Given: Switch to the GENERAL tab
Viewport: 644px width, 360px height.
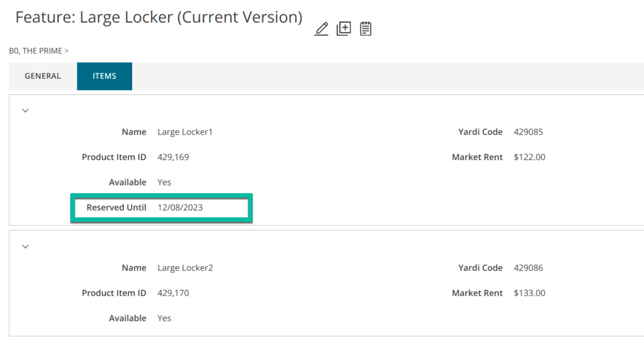Looking at the screenshot, I should click(43, 76).
